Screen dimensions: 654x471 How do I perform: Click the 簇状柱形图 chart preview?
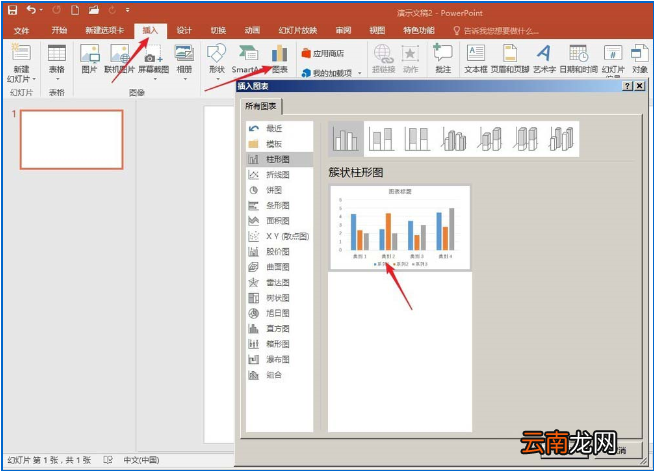coord(400,227)
